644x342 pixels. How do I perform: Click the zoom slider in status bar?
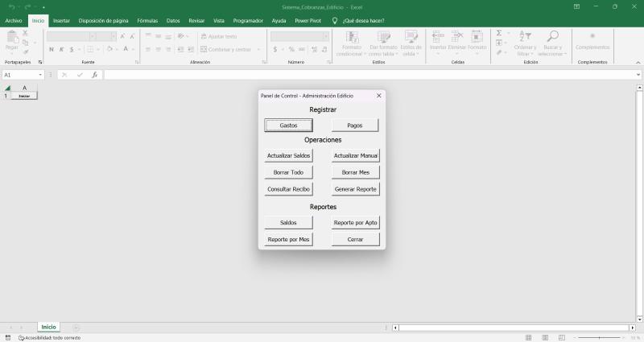[x=600, y=338]
